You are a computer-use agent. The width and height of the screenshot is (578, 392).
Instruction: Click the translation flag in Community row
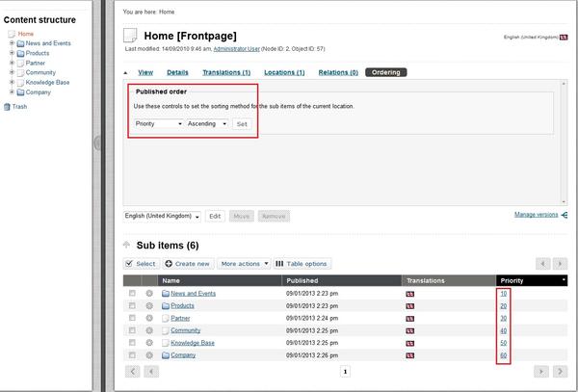pyautogui.click(x=410, y=331)
